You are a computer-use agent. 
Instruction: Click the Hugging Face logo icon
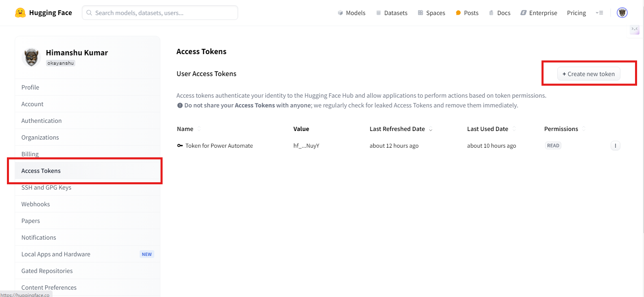pos(20,13)
